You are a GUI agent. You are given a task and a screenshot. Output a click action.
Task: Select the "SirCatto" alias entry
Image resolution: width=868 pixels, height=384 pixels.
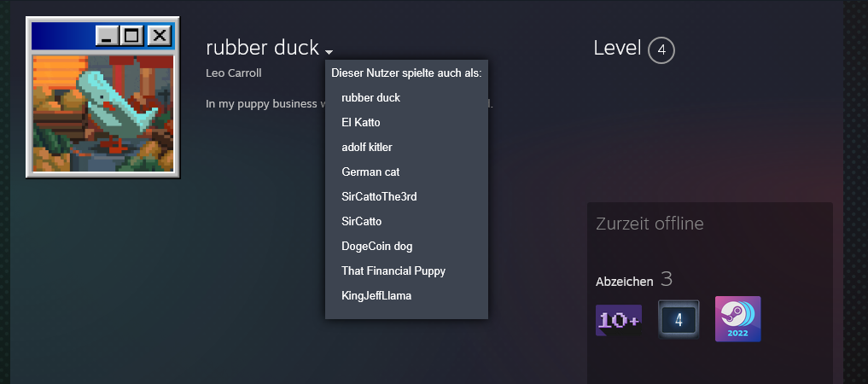[361, 221]
